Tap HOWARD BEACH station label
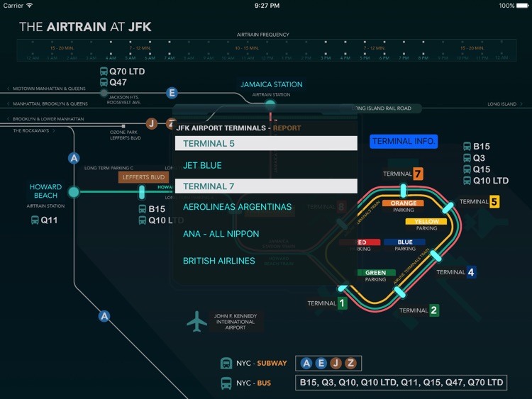 [x=45, y=191]
